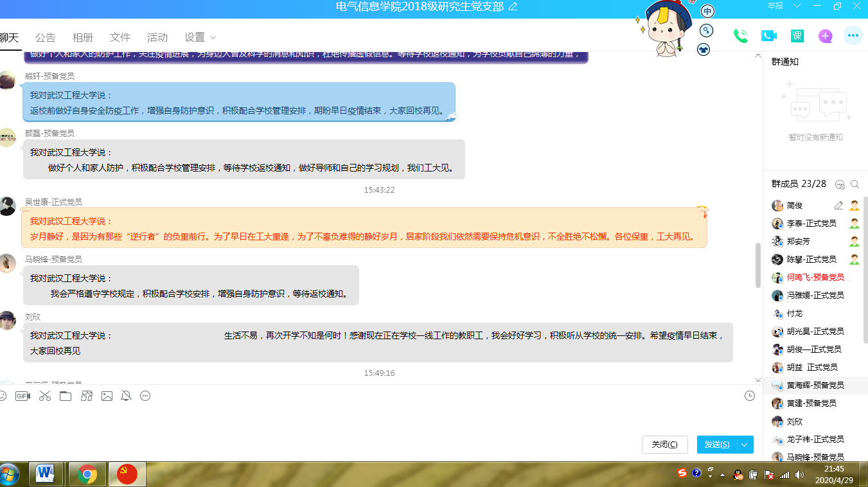
Task: Toggle the Sogou 中 language mode
Action: tap(707, 12)
